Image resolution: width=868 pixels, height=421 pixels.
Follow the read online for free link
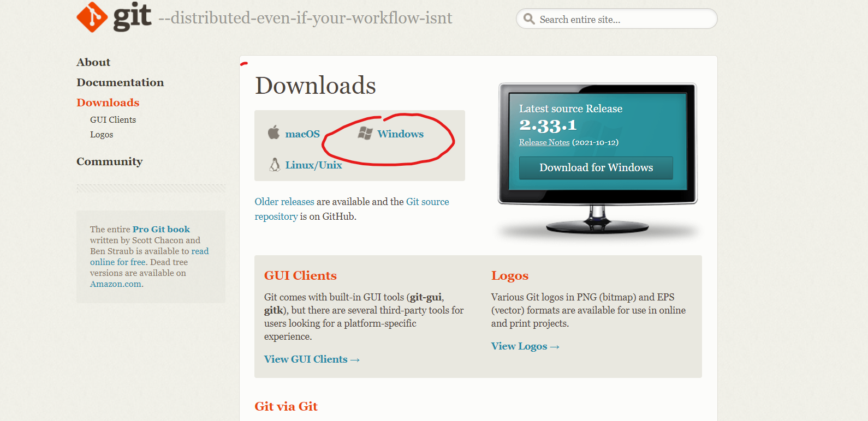click(150, 257)
